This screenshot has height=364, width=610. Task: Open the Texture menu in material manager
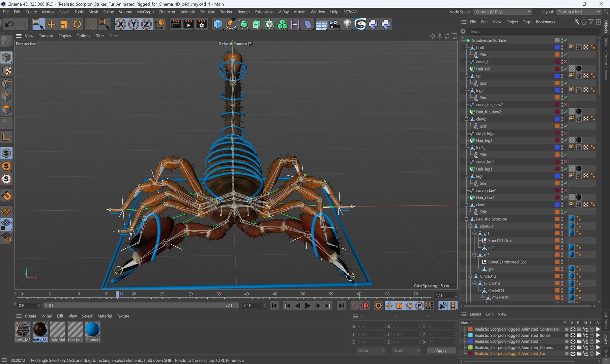pos(123,316)
